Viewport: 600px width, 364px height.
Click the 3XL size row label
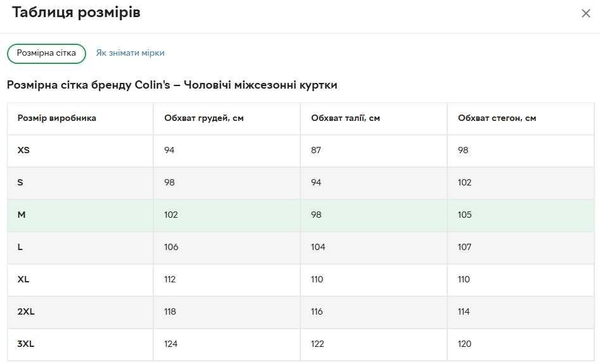[x=25, y=344]
